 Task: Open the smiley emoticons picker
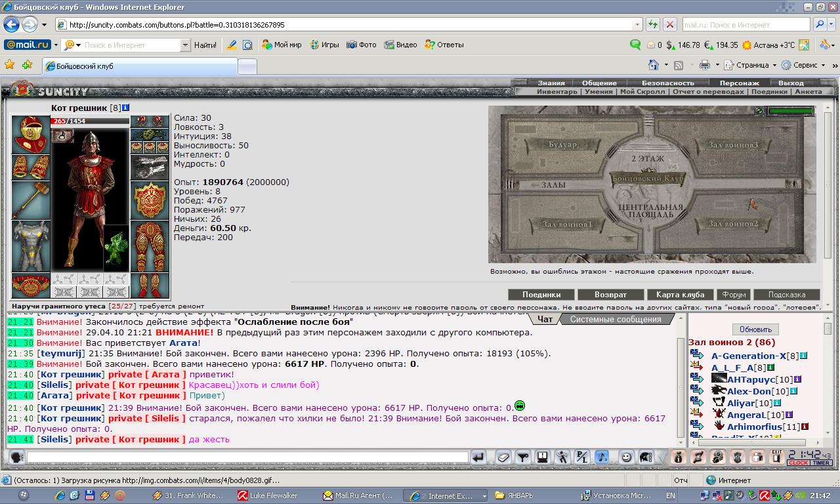pos(626,457)
